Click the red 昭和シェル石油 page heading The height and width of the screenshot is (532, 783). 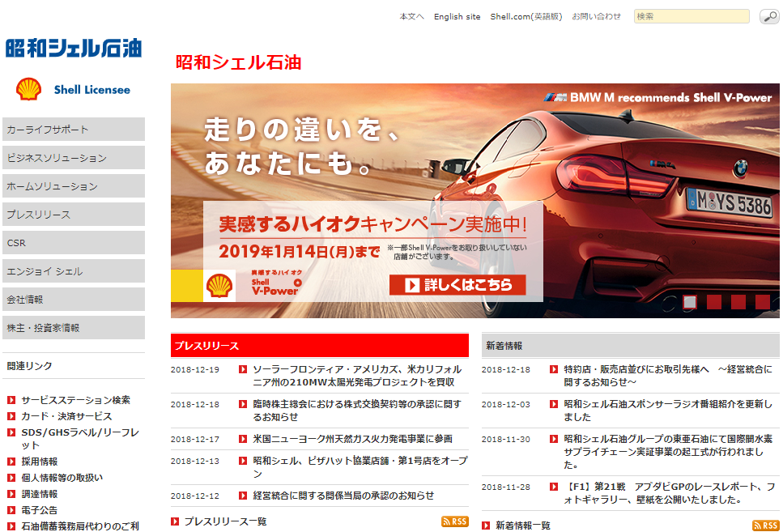tap(238, 62)
